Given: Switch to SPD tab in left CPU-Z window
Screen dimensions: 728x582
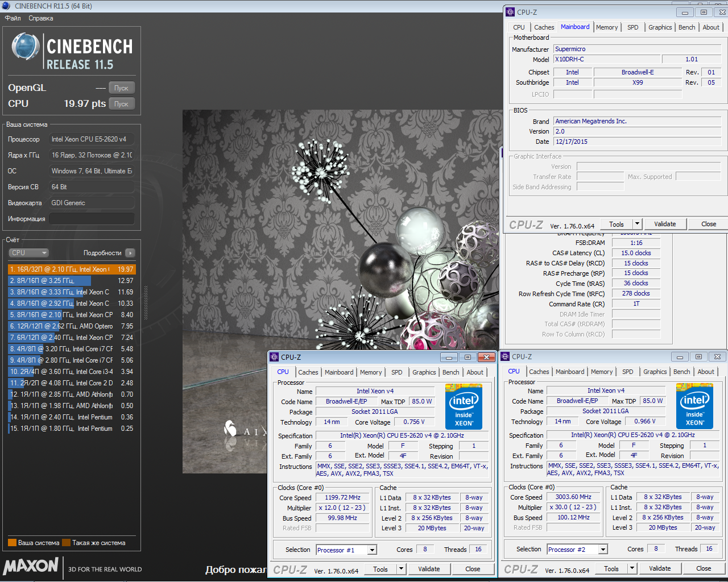Looking at the screenshot, I should [x=397, y=372].
